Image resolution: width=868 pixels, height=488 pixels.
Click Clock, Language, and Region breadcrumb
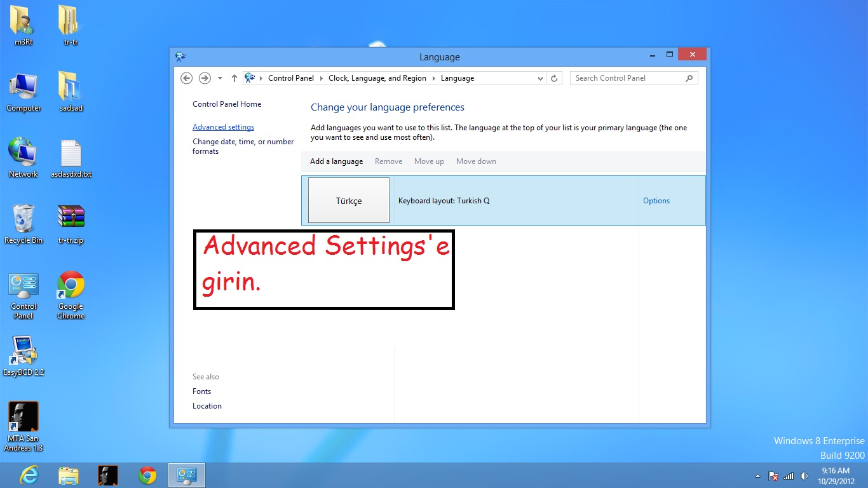[377, 78]
